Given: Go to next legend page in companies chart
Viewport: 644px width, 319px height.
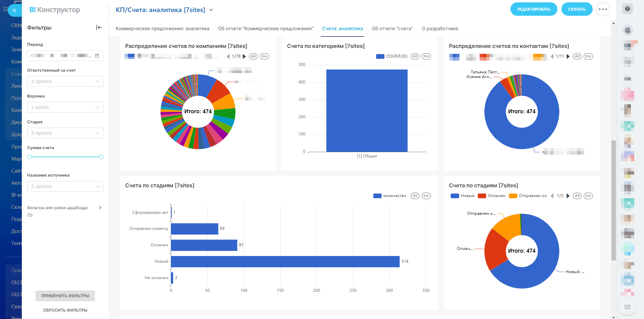Looking at the screenshot, I should click(244, 56).
